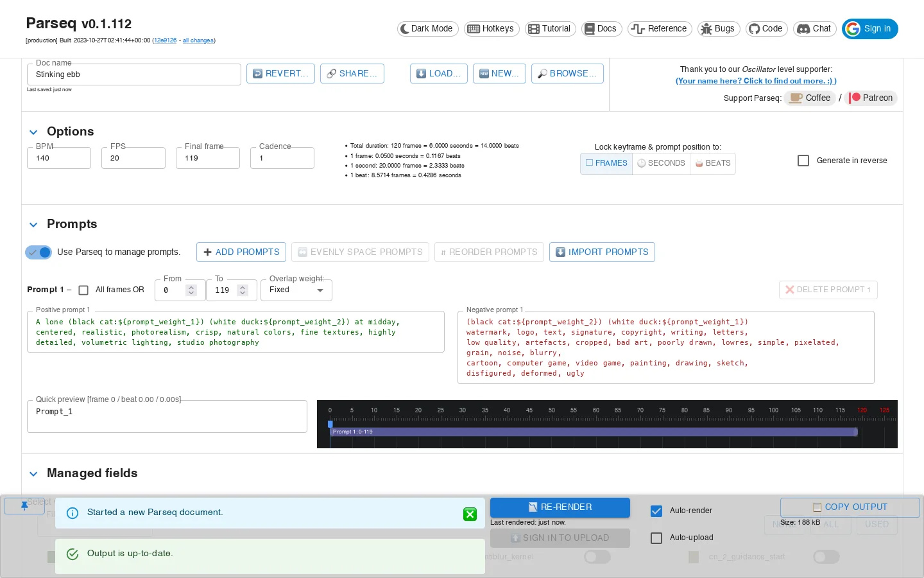Click the BPM input field
Image resolution: width=924 pixels, height=578 pixels.
(x=59, y=158)
